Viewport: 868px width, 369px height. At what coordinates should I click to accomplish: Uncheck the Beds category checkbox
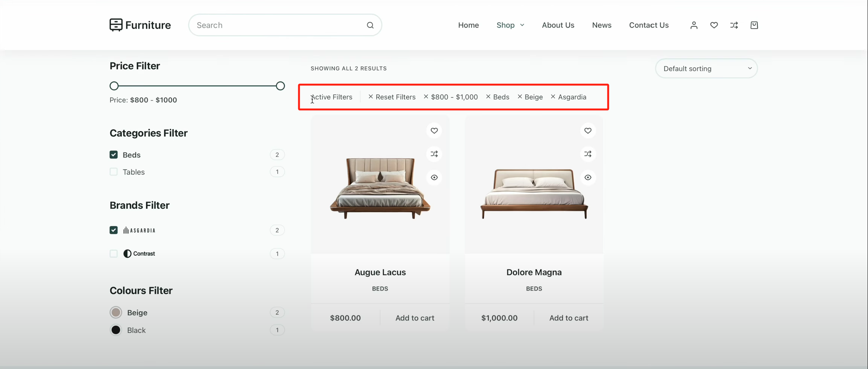coord(114,155)
